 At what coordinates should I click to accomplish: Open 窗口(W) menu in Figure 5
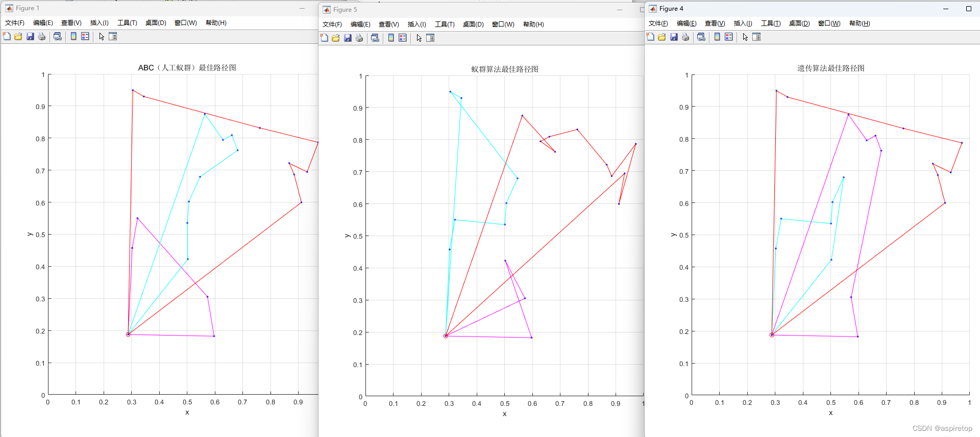[503, 24]
